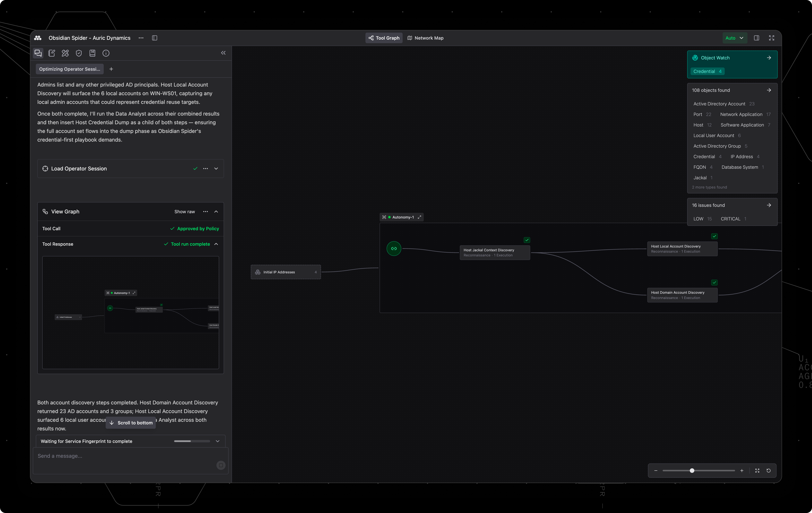The image size is (812, 513).
Task: Expand the Load Operator Session section
Action: [x=216, y=169]
